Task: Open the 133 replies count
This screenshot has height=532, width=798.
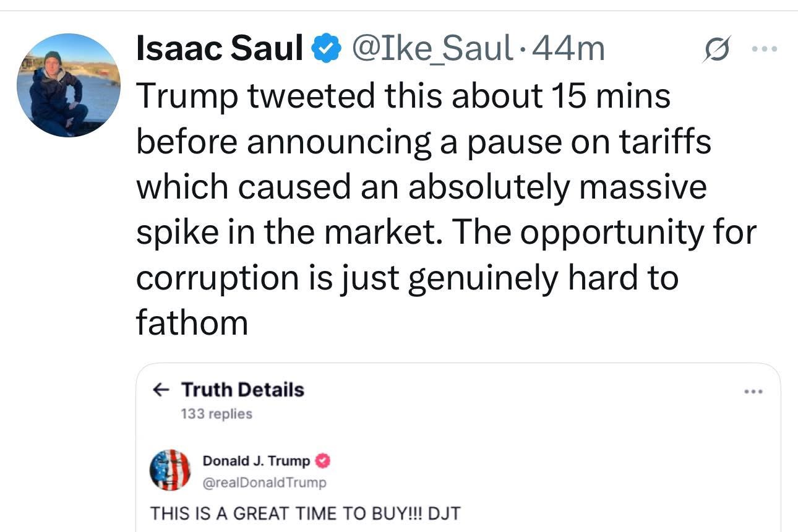Action: [x=217, y=414]
